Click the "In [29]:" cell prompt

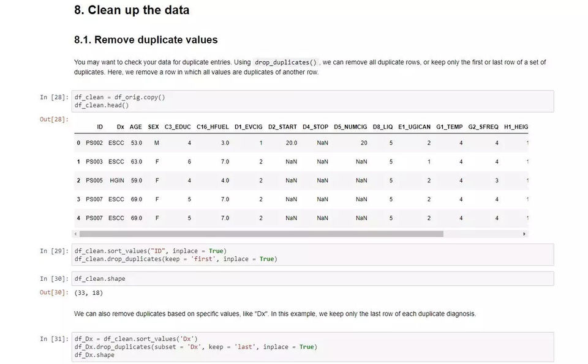[x=55, y=251]
